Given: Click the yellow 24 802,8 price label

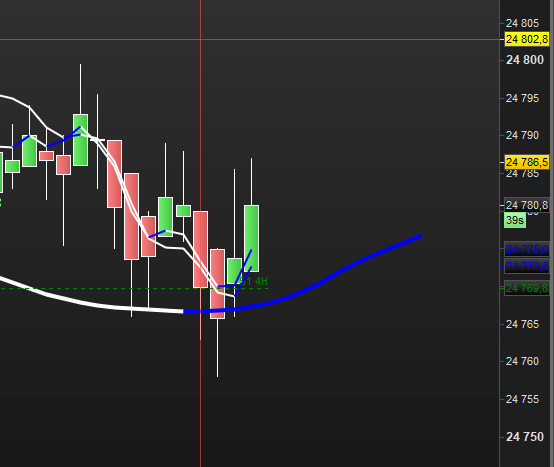Looking at the screenshot, I should (526, 39).
